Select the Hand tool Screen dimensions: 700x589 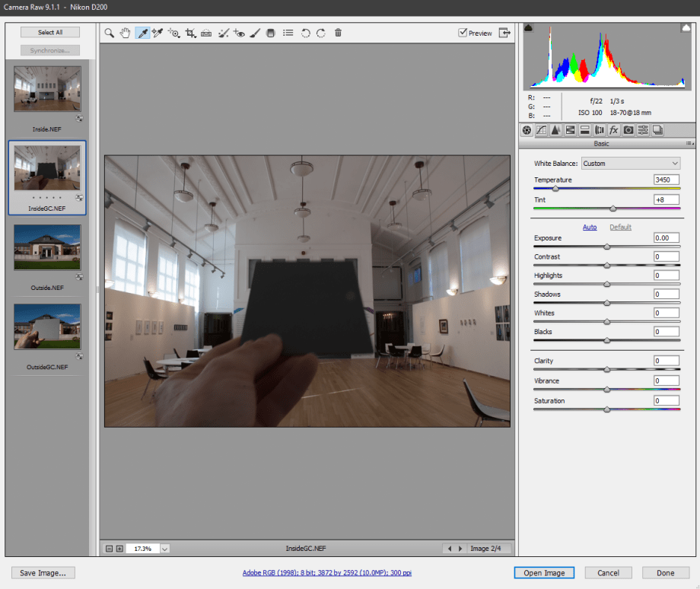click(x=125, y=33)
